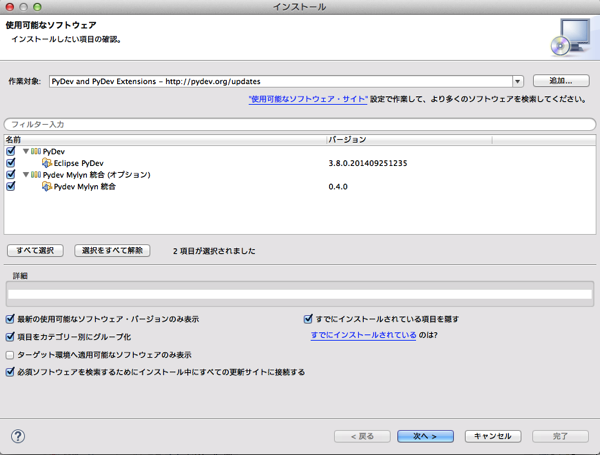
Task: Click the Pydev Mylyn 統合 (オプション) category icon
Action: click(36, 175)
